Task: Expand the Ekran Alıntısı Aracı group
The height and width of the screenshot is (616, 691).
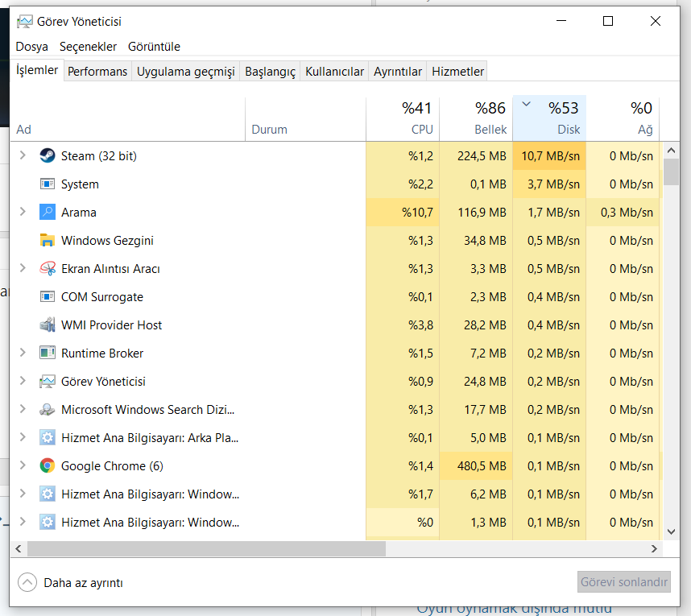Action: (23, 268)
